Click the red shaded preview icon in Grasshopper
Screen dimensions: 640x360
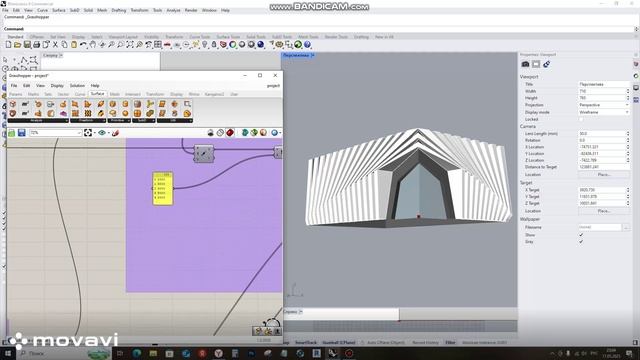(x=230, y=133)
